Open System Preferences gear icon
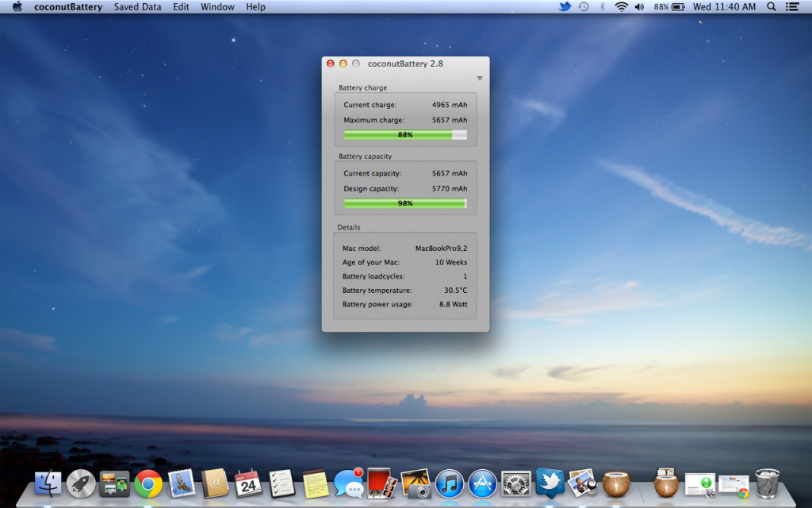 tap(516, 483)
